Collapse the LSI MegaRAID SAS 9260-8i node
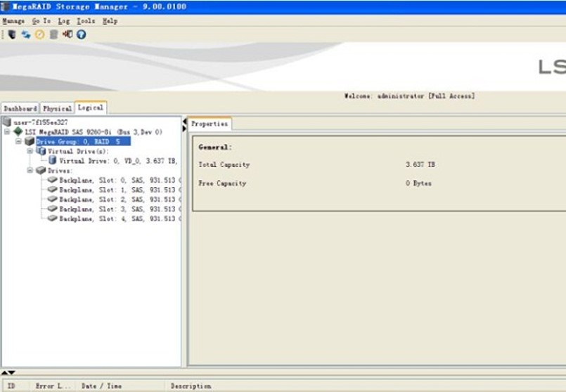This screenshot has height=392, width=566. pyautogui.click(x=7, y=131)
